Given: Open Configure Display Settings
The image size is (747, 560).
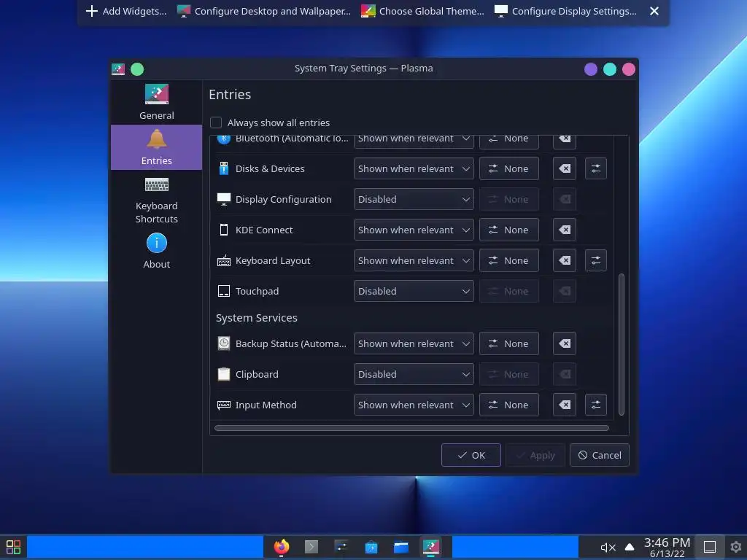Looking at the screenshot, I should (x=565, y=11).
